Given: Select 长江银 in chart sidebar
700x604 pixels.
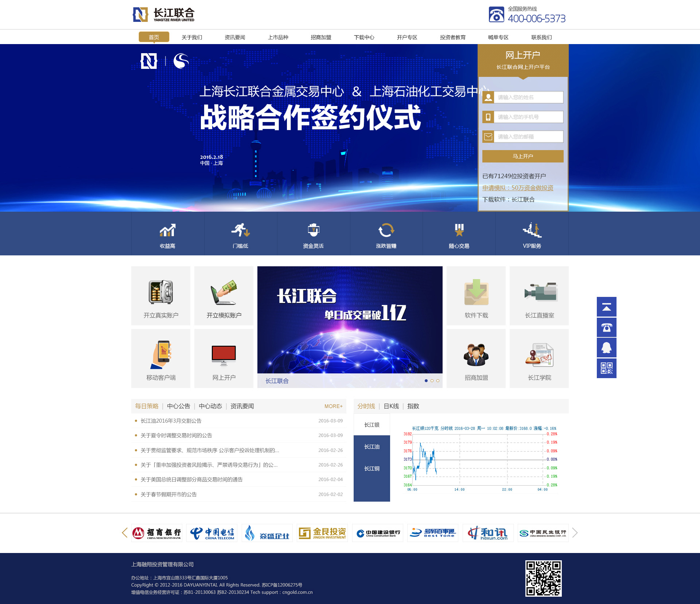Looking at the screenshot, I should (x=372, y=425).
